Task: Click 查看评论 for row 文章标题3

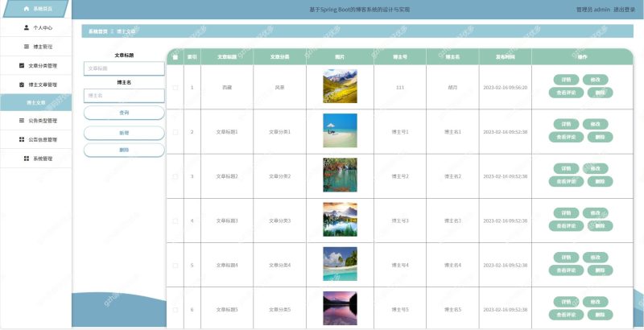Action: point(566,225)
